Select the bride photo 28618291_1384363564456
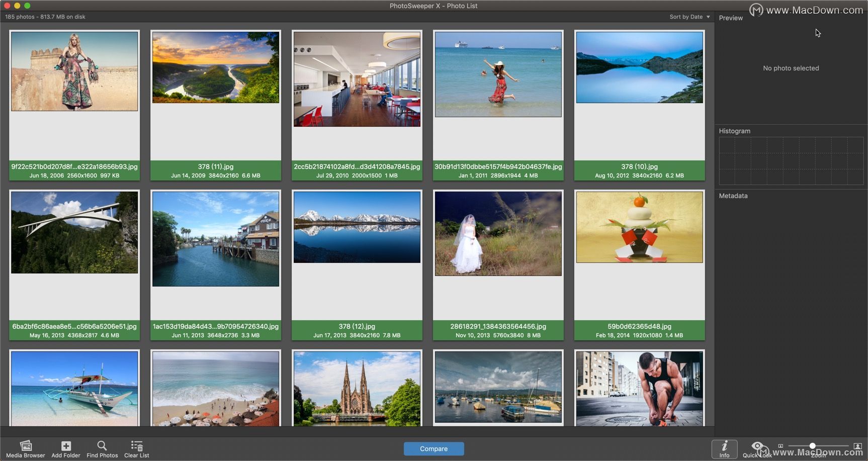The height and width of the screenshot is (461, 868). (x=498, y=234)
